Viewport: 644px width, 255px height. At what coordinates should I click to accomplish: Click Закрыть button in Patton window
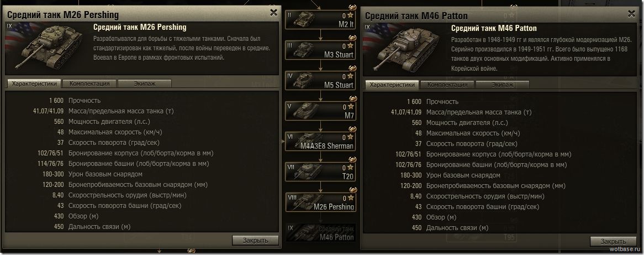pos(613,241)
